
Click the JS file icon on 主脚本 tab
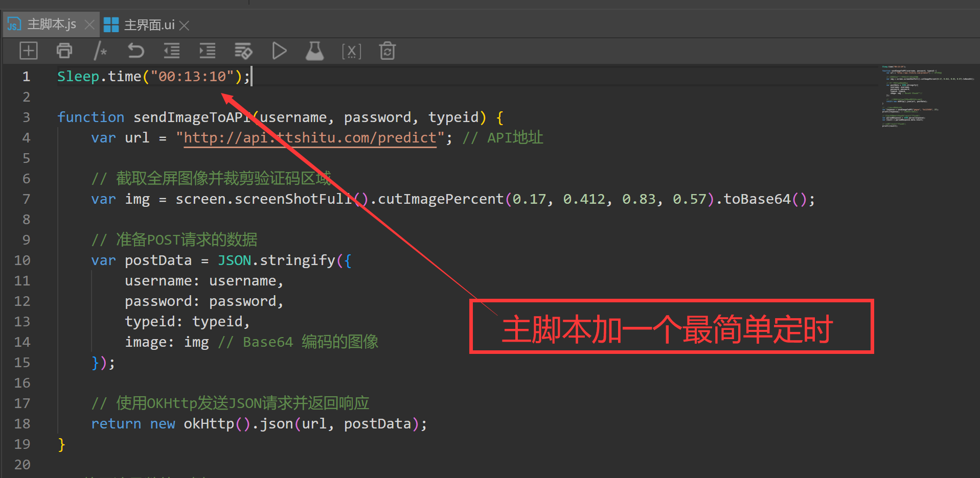click(x=14, y=25)
